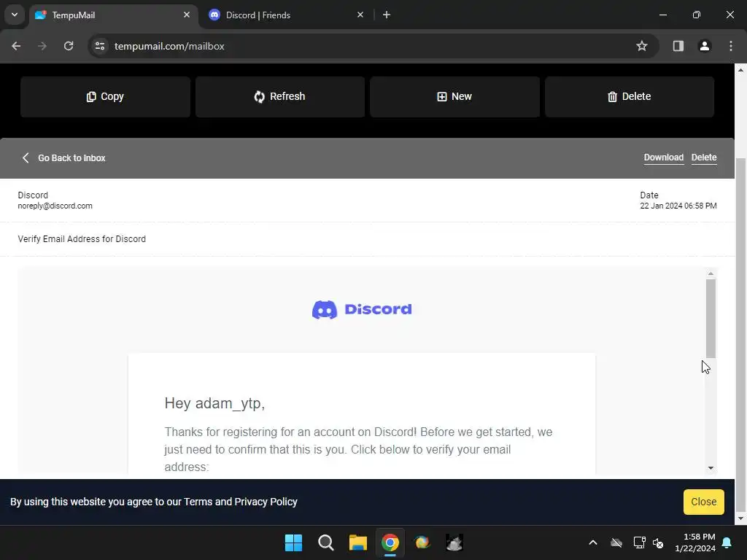Navigate back in browser history
Viewport: 747px width, 560px height.
click(16, 46)
